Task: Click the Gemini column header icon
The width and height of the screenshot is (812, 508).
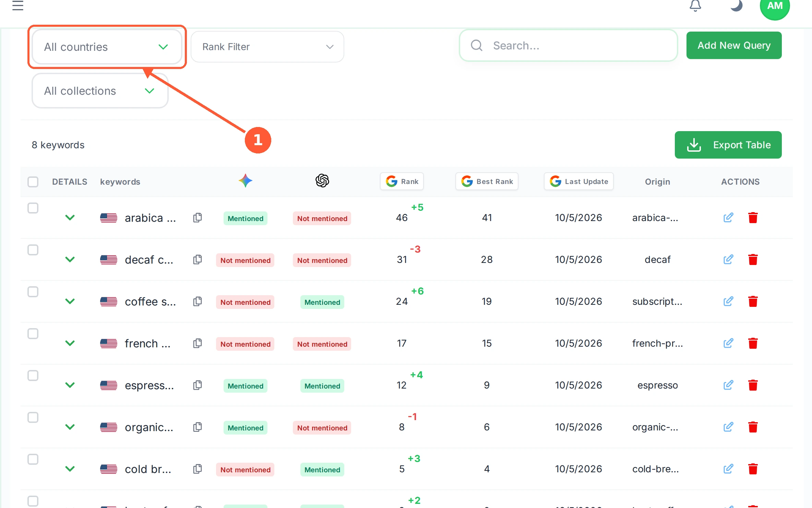Action: click(x=246, y=181)
